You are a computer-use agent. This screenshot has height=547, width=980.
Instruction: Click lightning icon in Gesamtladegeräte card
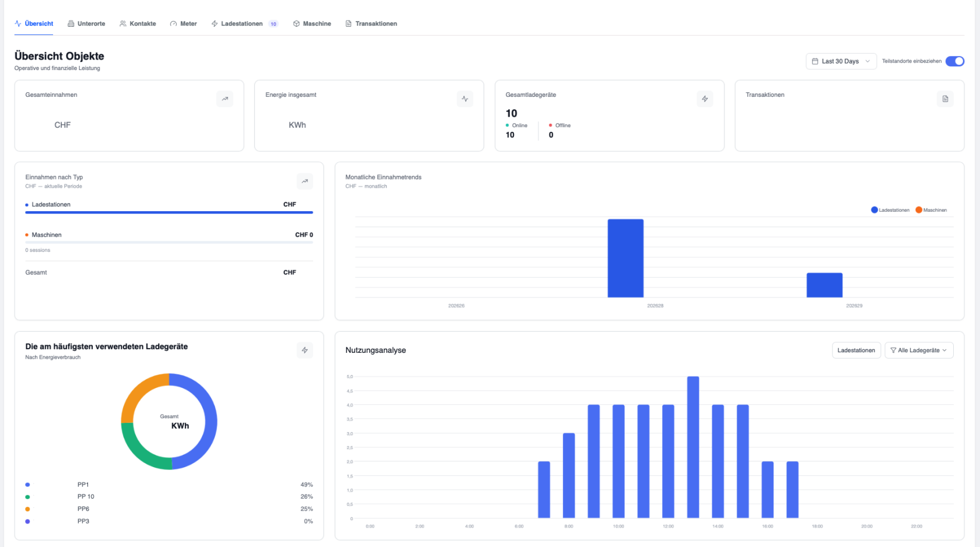point(705,99)
